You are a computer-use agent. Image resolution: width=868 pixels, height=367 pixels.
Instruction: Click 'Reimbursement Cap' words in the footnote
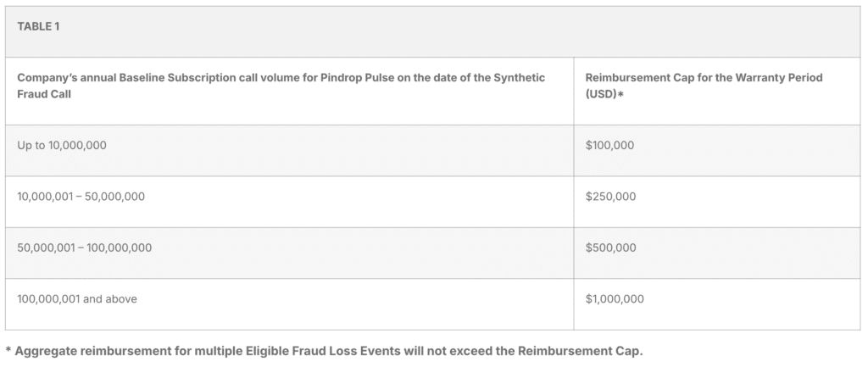589,350
